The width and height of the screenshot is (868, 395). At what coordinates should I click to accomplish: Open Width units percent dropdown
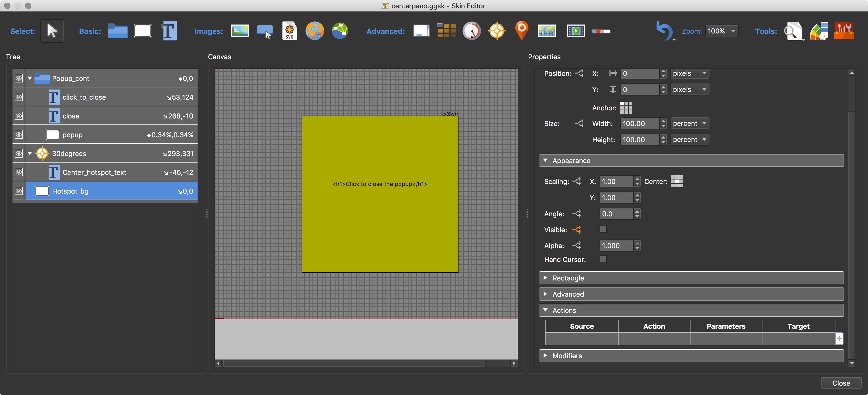(x=690, y=123)
